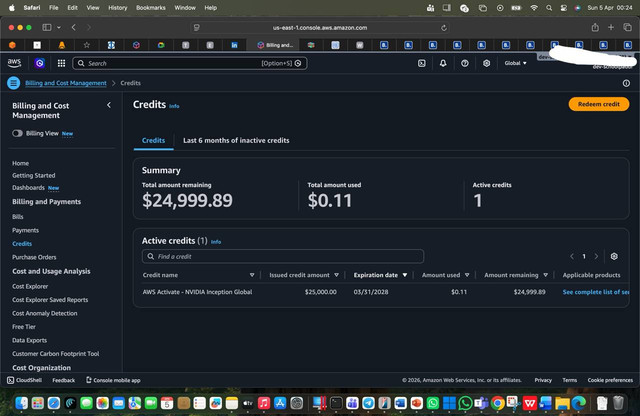Open Purchase Orders in sidebar

tap(34, 257)
